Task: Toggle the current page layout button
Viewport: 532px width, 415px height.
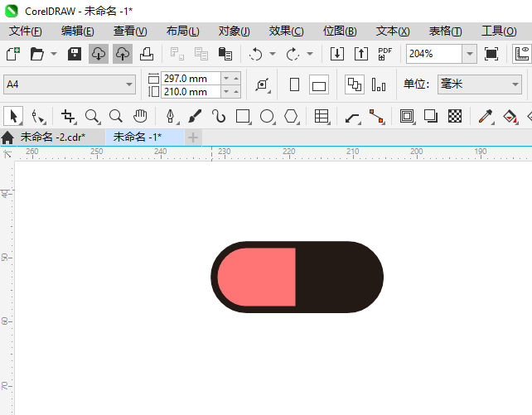Action: (x=379, y=84)
